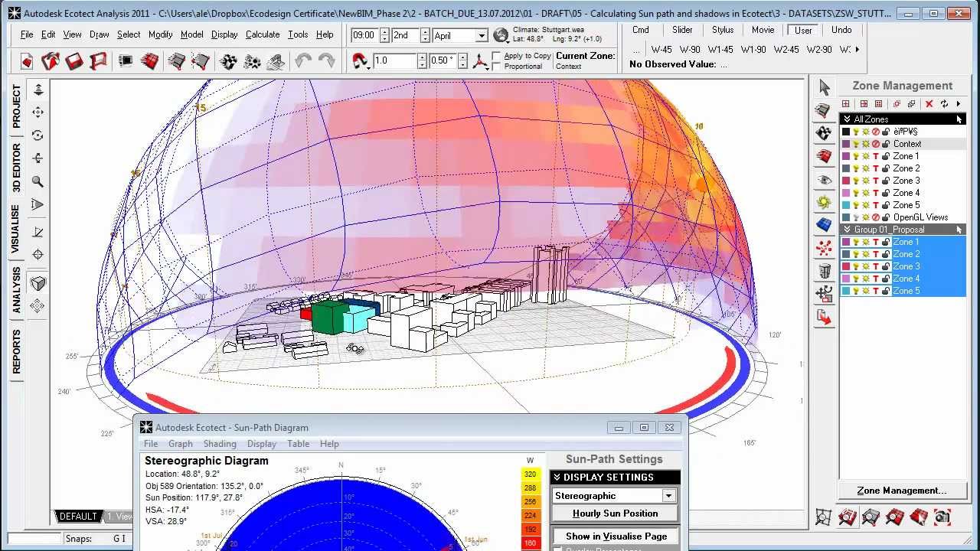This screenshot has width=980, height=551.
Task: Select the DEFAULT view tab at bottom
Action: pos(78,517)
